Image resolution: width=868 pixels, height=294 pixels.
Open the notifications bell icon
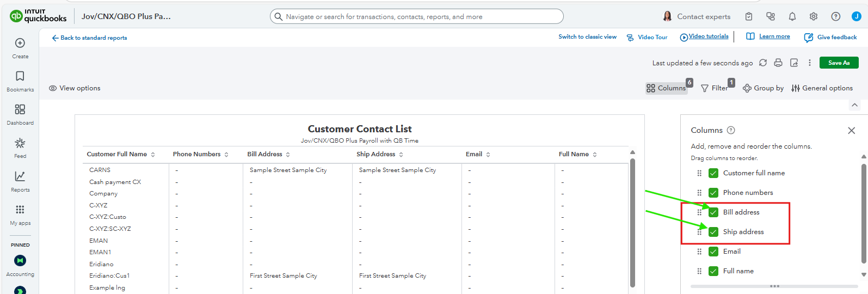(792, 16)
